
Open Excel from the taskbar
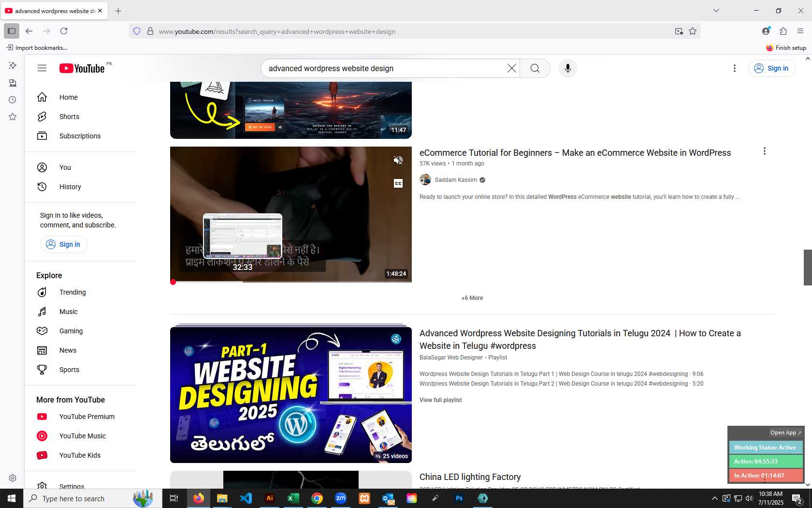293,498
